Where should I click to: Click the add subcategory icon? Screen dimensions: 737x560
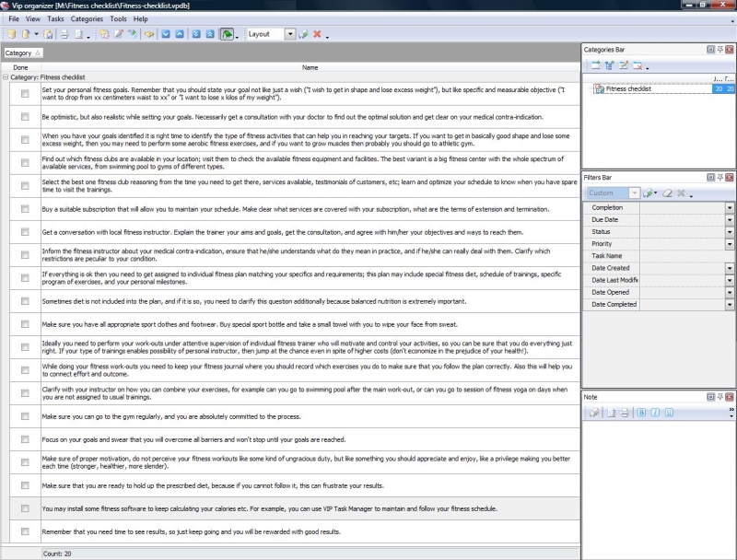point(609,65)
